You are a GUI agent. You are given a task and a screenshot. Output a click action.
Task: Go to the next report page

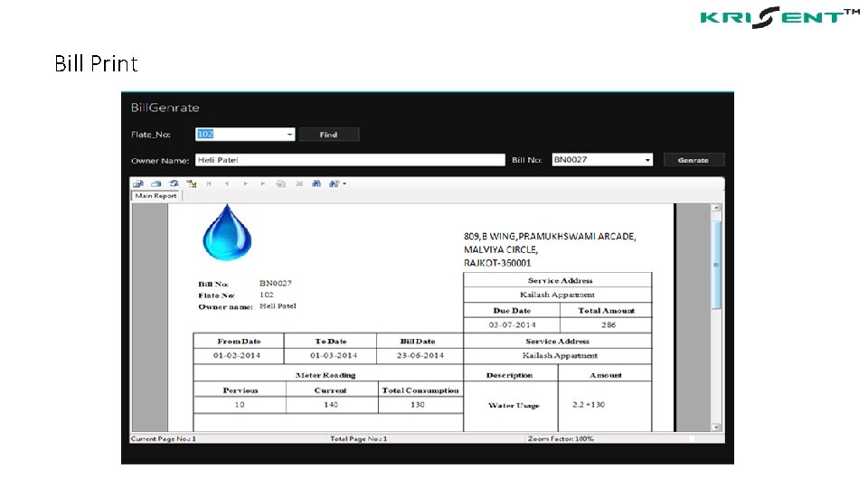(245, 183)
